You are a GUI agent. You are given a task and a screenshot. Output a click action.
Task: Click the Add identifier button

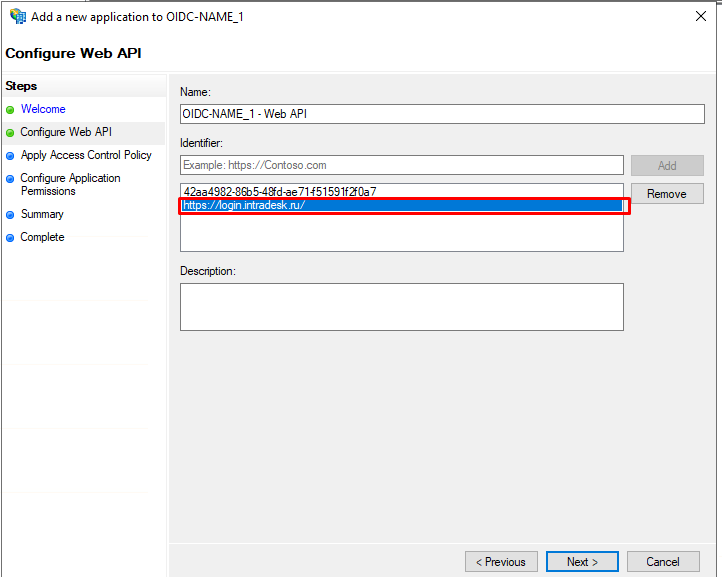[x=667, y=165]
